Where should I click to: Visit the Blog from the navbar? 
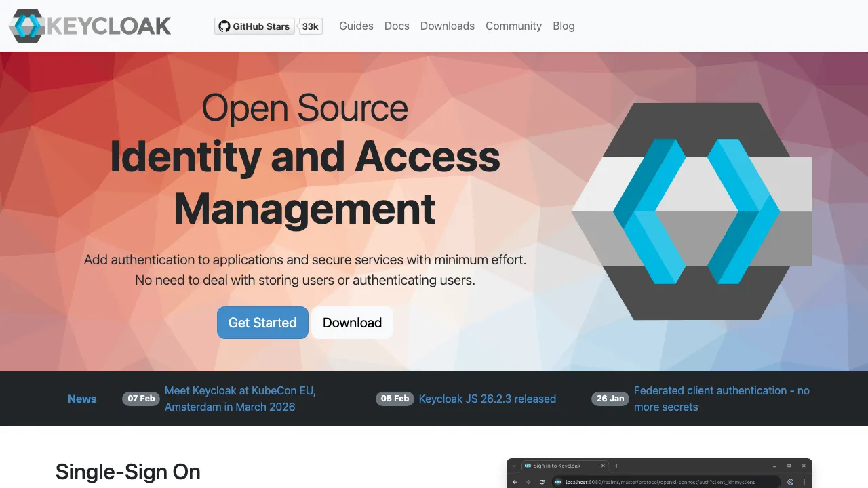click(564, 26)
